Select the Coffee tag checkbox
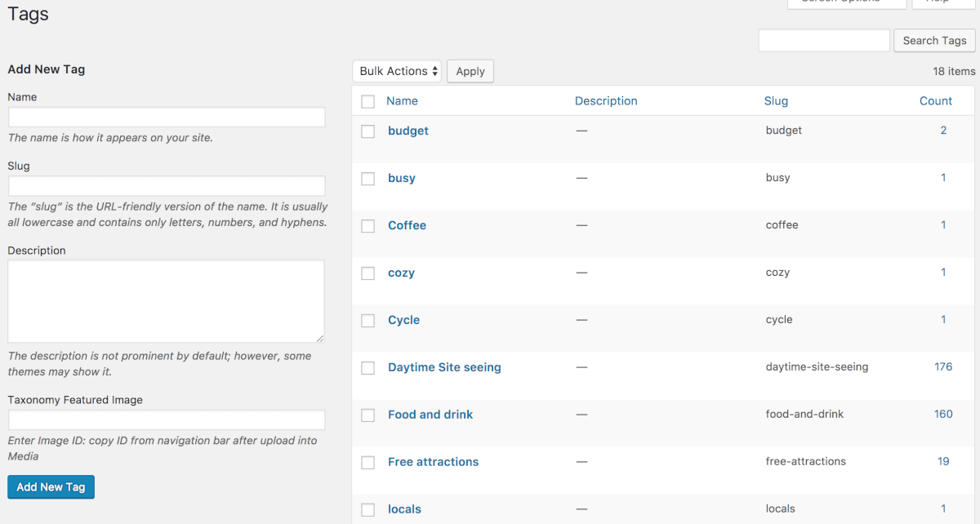 click(x=368, y=226)
